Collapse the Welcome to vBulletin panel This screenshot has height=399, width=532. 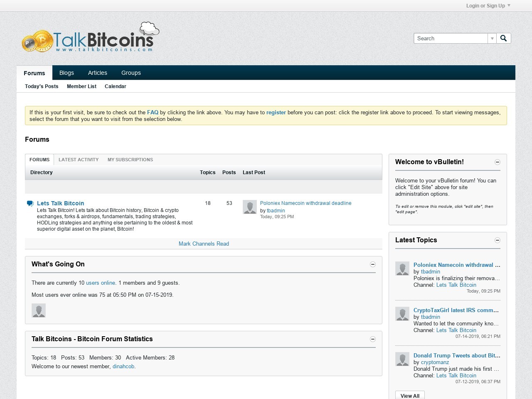pyautogui.click(x=497, y=162)
